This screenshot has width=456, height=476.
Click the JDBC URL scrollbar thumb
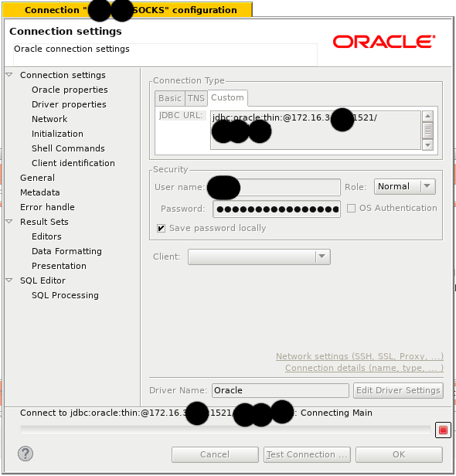pos(427,131)
